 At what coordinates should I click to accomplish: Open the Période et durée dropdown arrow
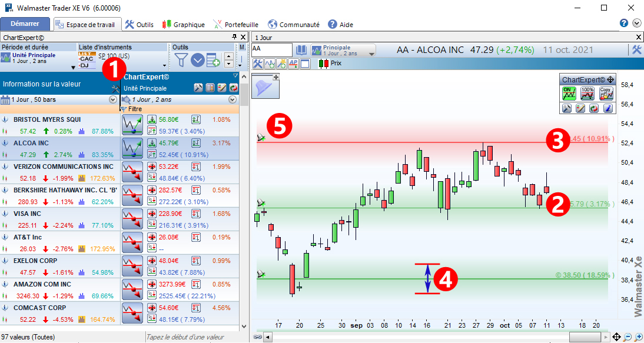point(74,66)
